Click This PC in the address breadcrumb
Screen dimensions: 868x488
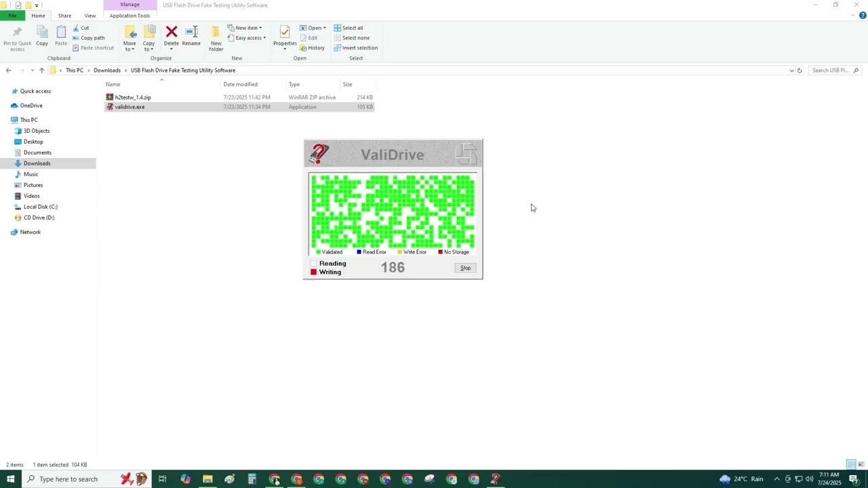click(x=75, y=70)
